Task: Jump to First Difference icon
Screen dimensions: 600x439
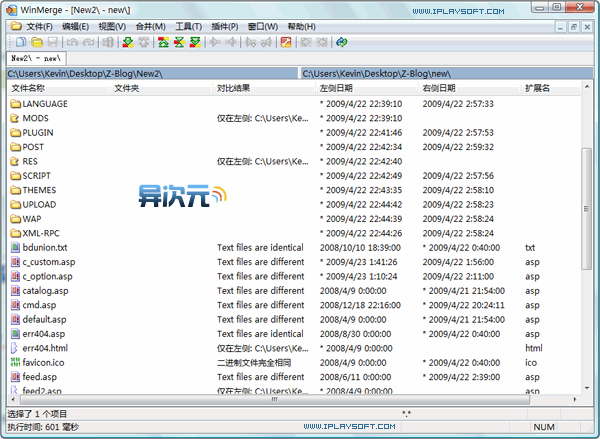Action: [164, 42]
